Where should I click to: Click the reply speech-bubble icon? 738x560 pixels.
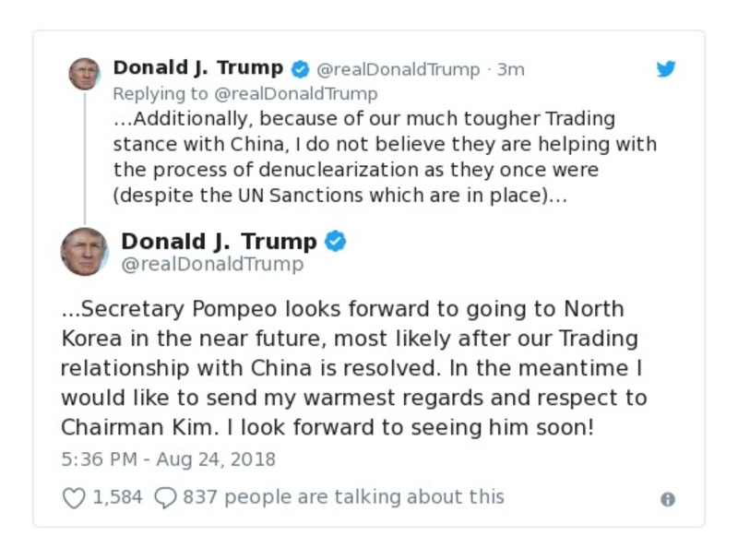pos(163,497)
